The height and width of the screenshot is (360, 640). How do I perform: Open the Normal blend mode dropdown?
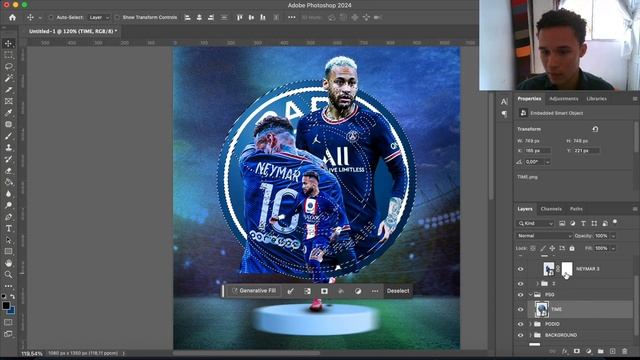point(544,236)
